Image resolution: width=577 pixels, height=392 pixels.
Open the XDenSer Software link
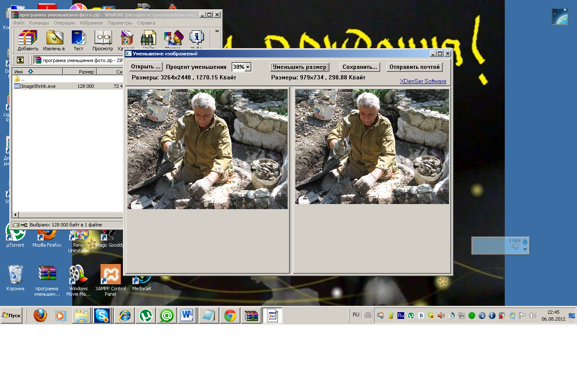point(423,81)
